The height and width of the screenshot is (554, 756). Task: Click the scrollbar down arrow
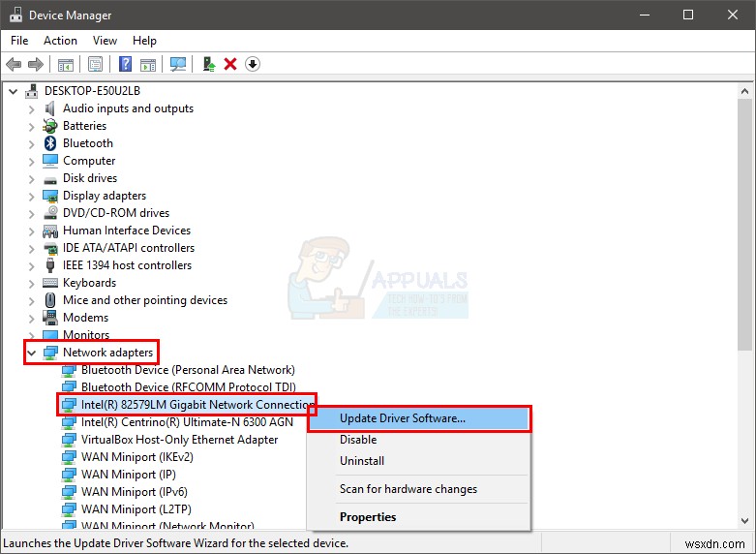tap(744, 521)
